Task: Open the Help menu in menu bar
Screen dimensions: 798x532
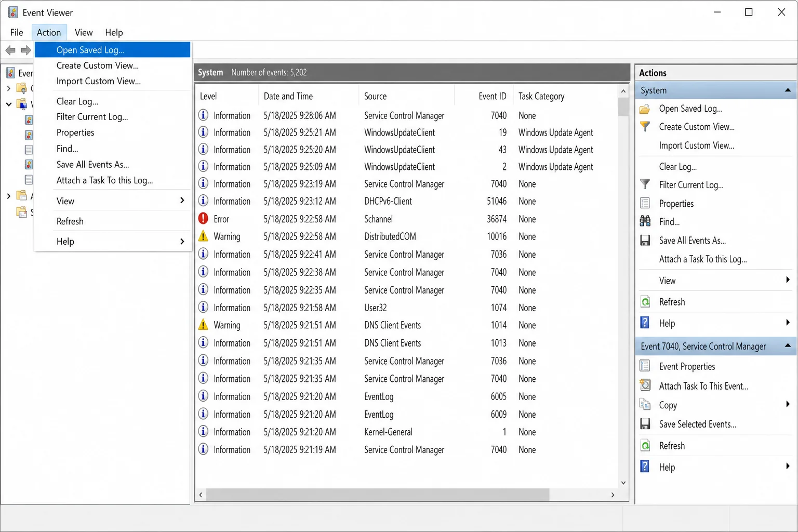Action: click(x=114, y=32)
